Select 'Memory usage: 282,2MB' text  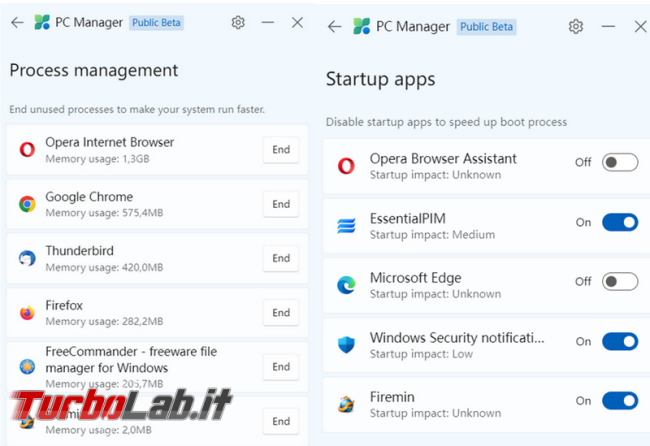coord(104,322)
